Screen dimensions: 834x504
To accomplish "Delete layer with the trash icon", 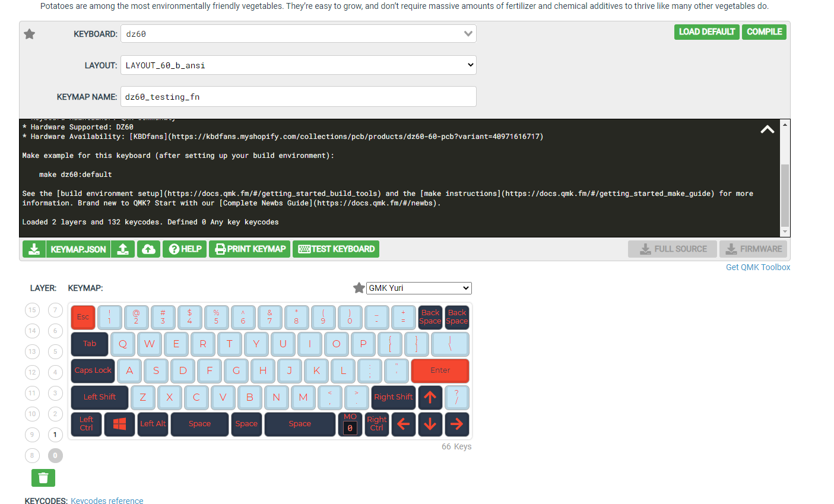I will (43, 478).
